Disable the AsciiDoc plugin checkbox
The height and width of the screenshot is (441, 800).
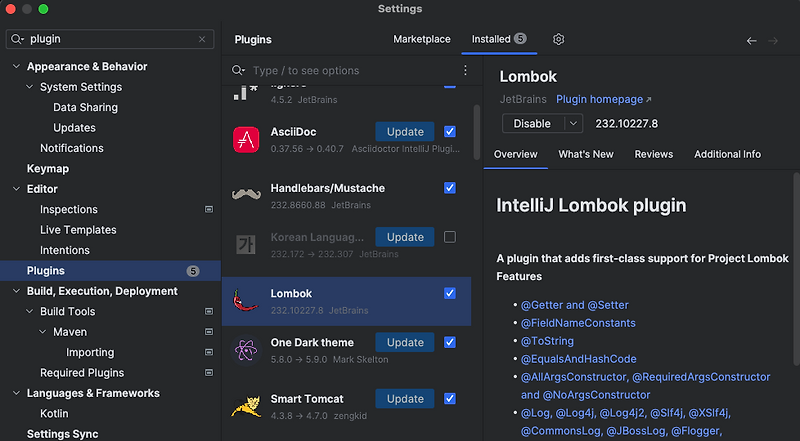point(450,131)
